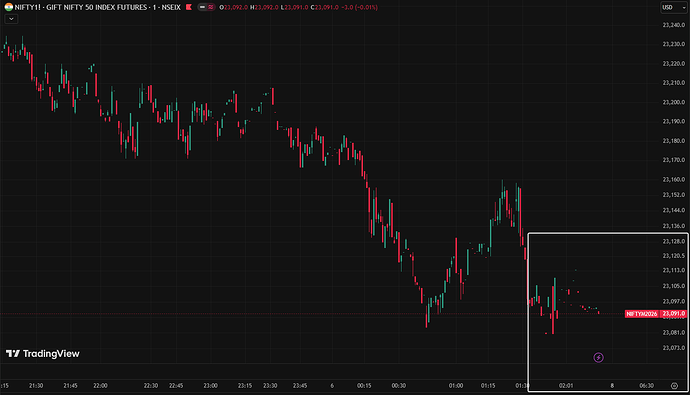Click the 23:00 time axis label

pos(210,386)
